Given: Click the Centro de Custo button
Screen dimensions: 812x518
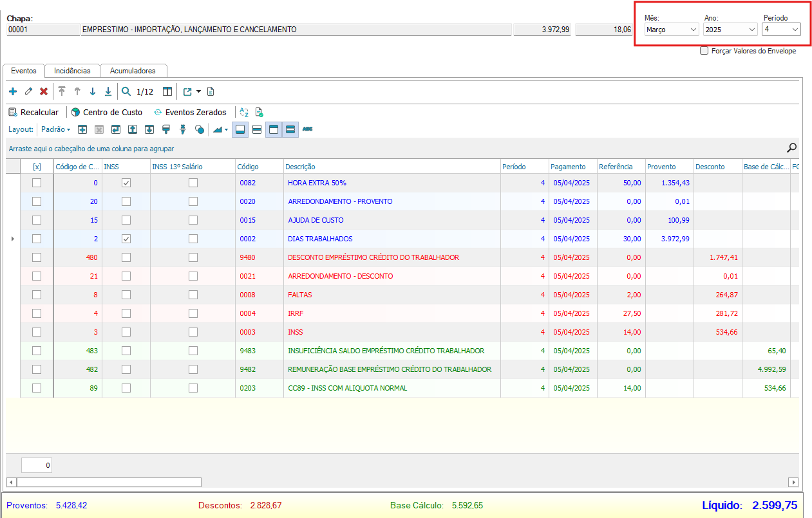Looking at the screenshot, I should [107, 112].
